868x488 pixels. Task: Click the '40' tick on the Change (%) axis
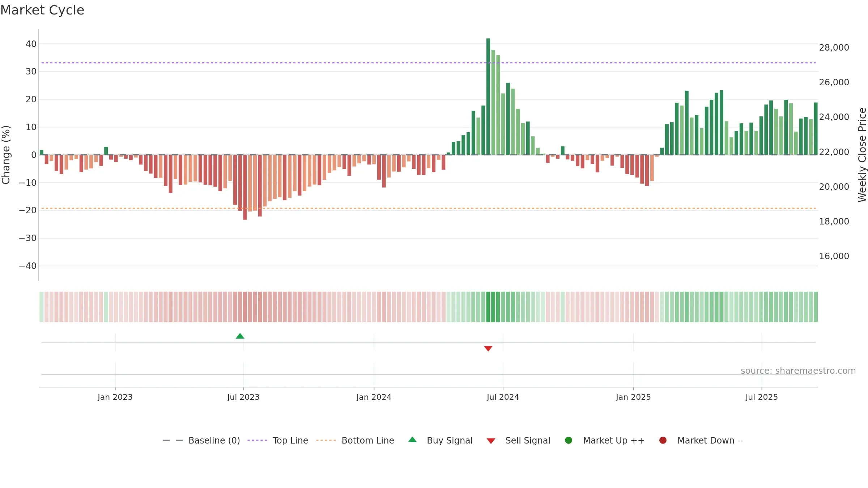pyautogui.click(x=31, y=44)
